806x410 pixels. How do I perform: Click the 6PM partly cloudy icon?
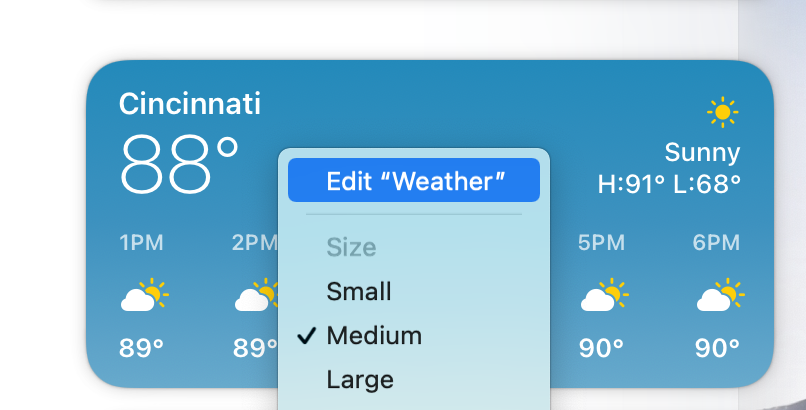(x=717, y=296)
